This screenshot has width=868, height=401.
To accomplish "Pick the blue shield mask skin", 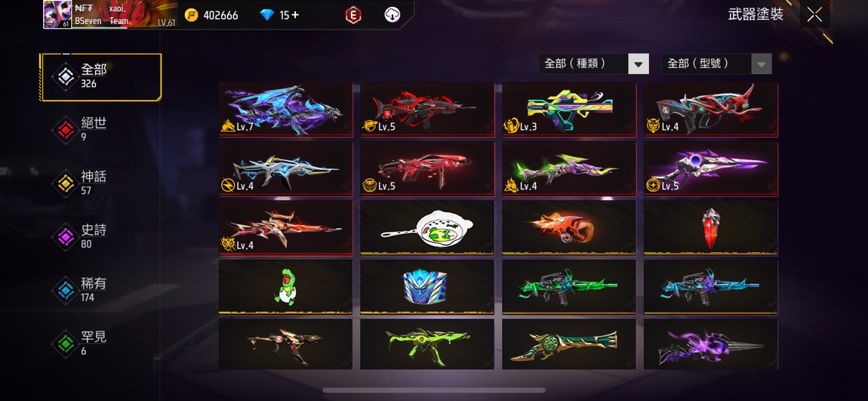I will tap(426, 287).
